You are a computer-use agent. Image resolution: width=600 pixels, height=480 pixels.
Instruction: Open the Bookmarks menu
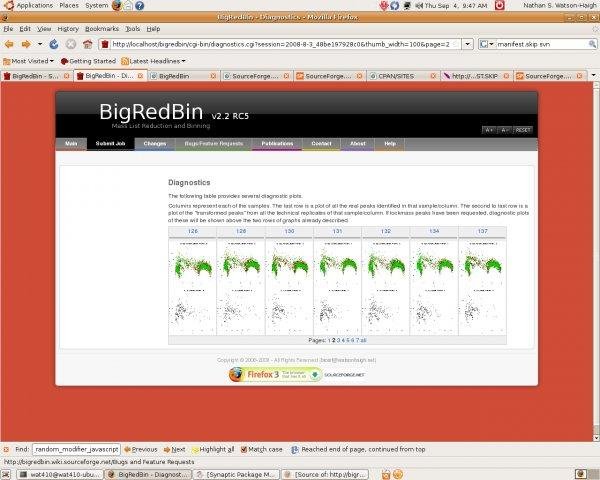click(102, 29)
